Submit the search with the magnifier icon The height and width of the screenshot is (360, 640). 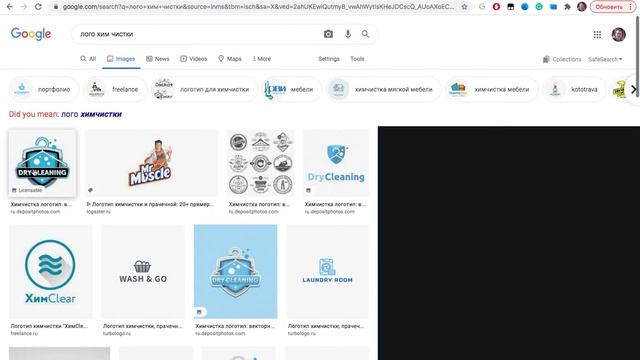click(x=365, y=34)
